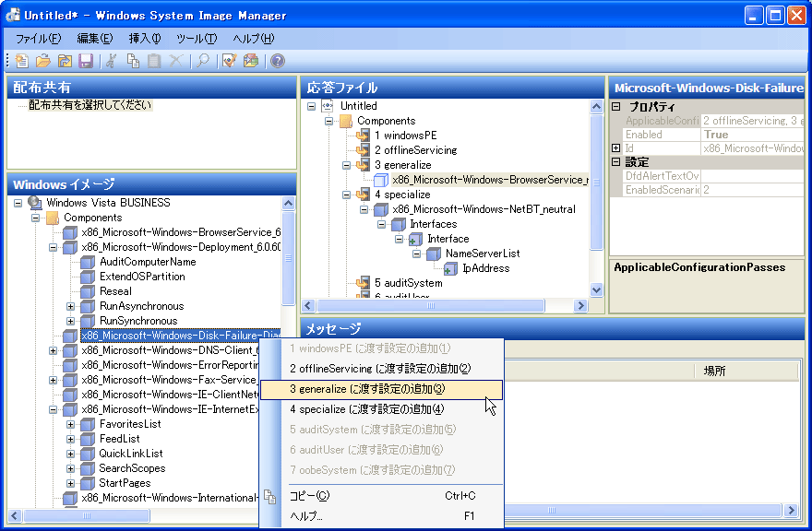Viewport: 812px width, 531px height.
Task: Click the 5 auditSystem pass folder icon
Action: click(x=363, y=283)
